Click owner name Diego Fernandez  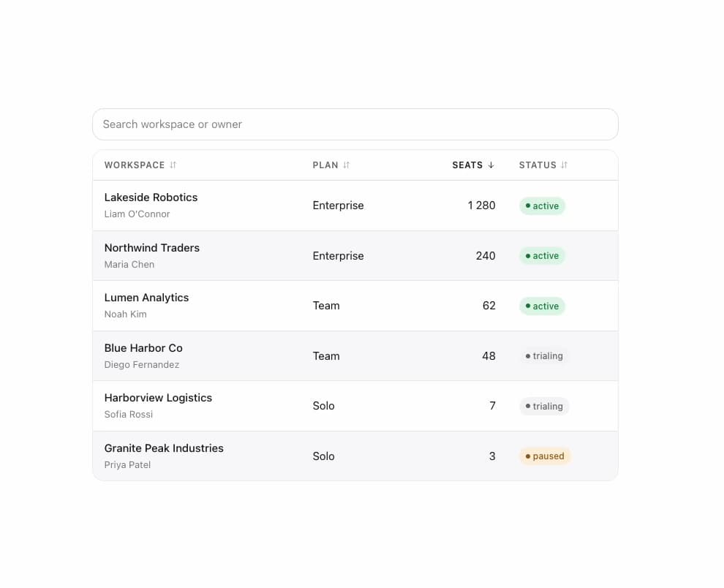pyautogui.click(x=142, y=364)
